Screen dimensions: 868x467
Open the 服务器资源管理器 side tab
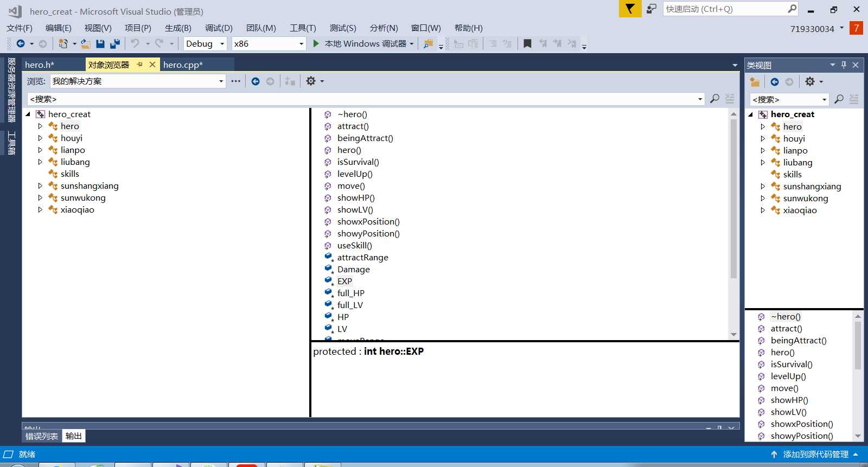(x=11, y=90)
